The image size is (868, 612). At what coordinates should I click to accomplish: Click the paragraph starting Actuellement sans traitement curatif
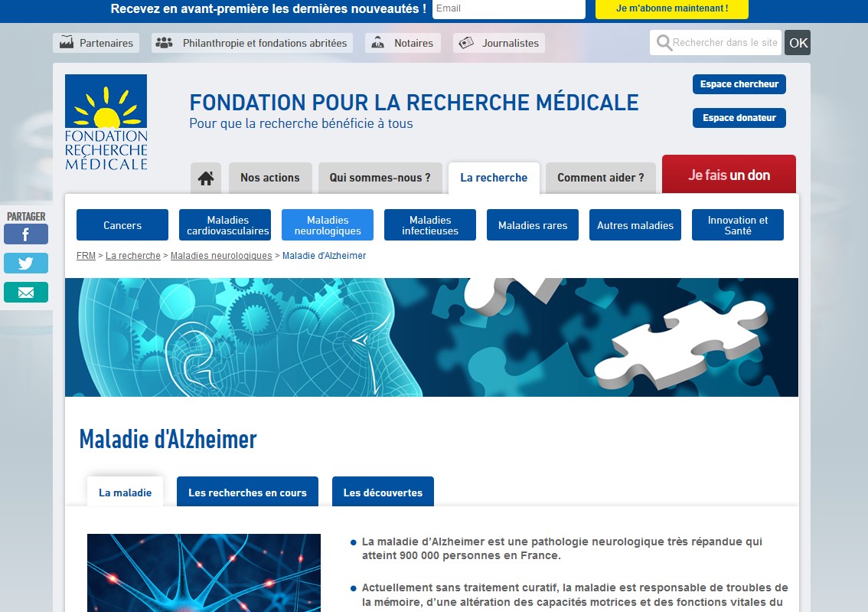coord(575,595)
